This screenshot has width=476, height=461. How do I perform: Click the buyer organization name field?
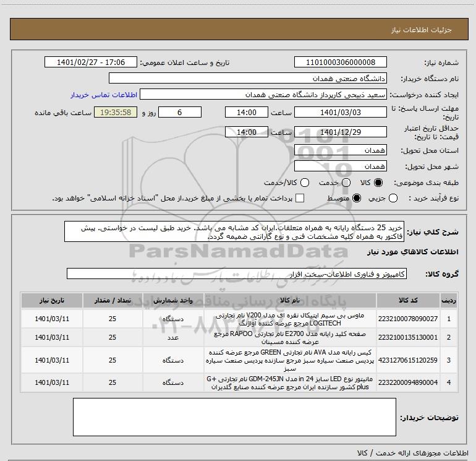(x=248, y=78)
